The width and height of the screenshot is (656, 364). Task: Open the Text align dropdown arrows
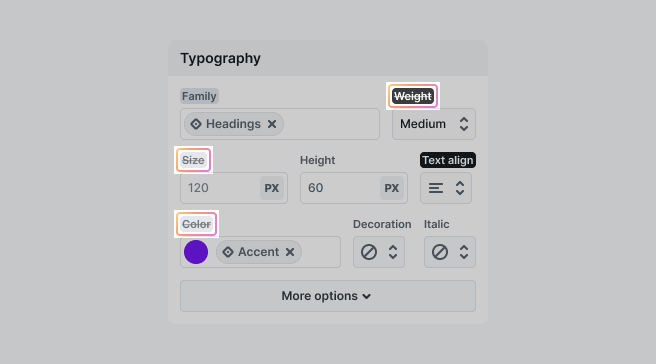pos(460,188)
